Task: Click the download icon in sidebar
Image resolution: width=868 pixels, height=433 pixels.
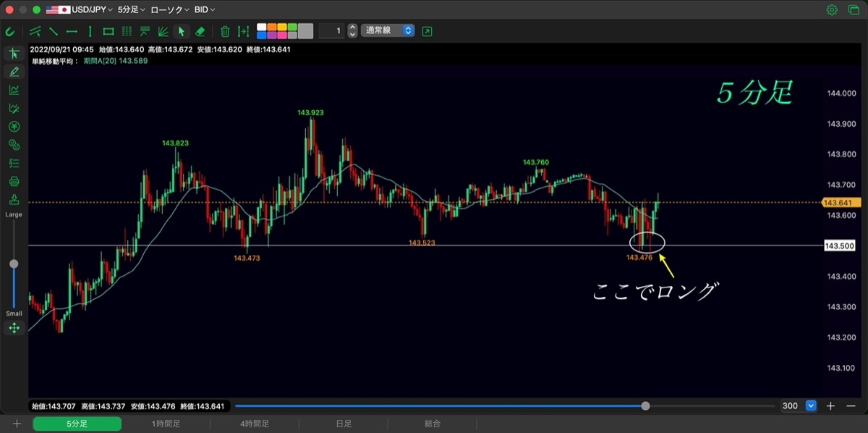Action: tap(14, 199)
